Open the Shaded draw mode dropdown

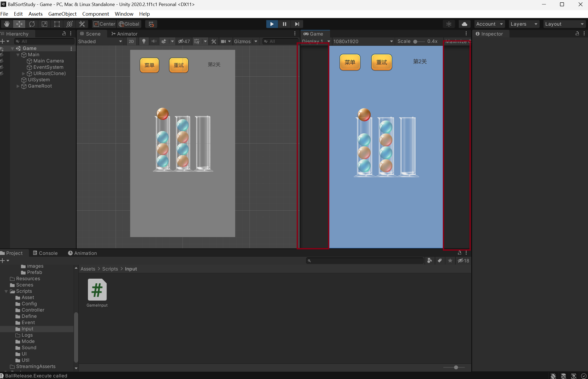point(100,41)
